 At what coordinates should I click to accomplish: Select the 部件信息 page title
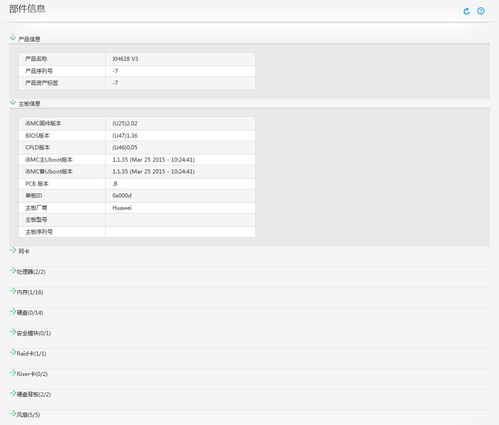tap(27, 9)
